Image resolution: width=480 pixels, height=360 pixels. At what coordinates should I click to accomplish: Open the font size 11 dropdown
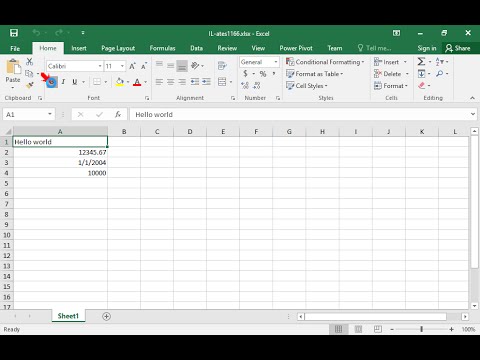[x=122, y=66]
